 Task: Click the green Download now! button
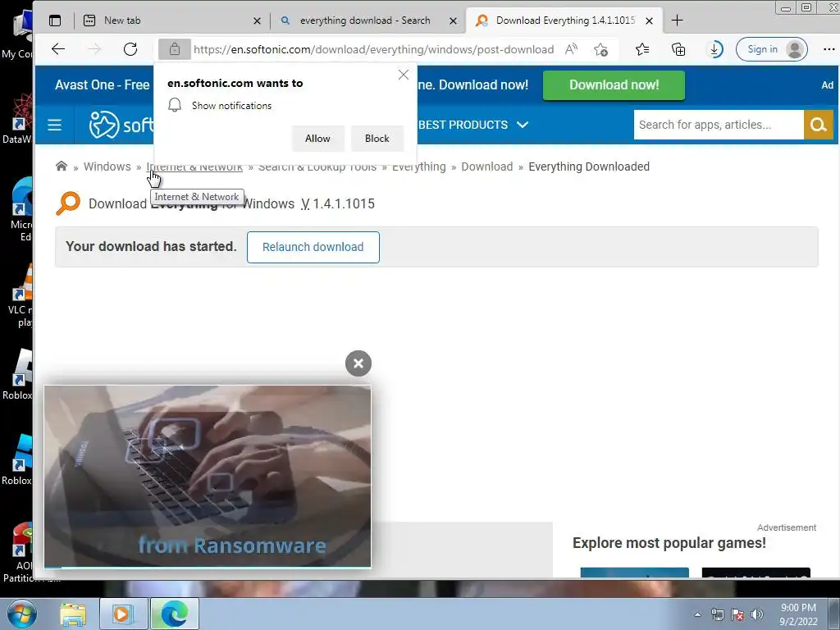tap(614, 85)
